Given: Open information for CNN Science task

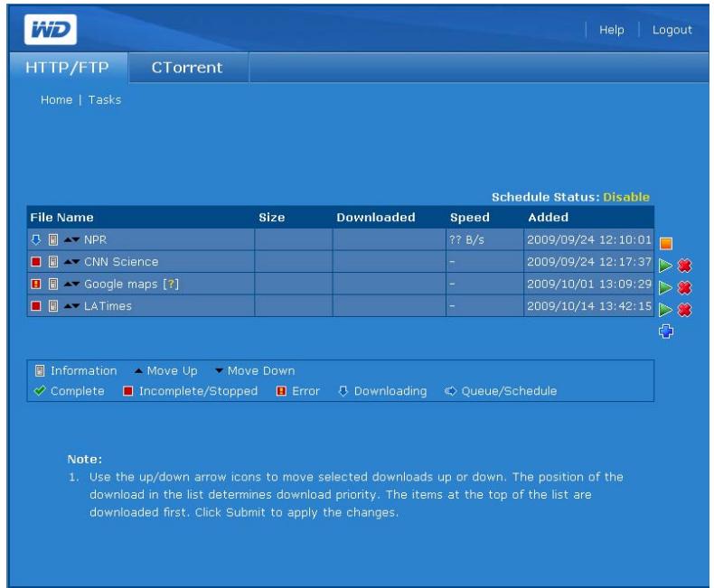Looking at the screenshot, I should [x=53, y=262].
